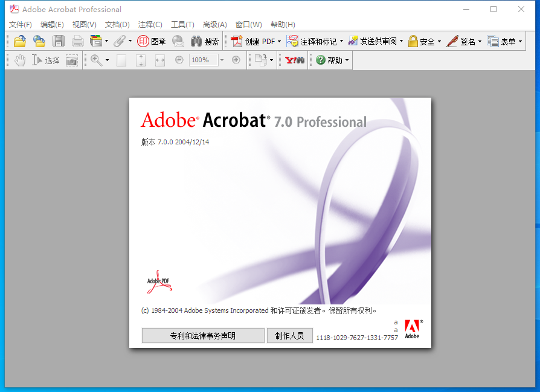
Task: Click the paperclip attach file icon
Action: point(120,41)
